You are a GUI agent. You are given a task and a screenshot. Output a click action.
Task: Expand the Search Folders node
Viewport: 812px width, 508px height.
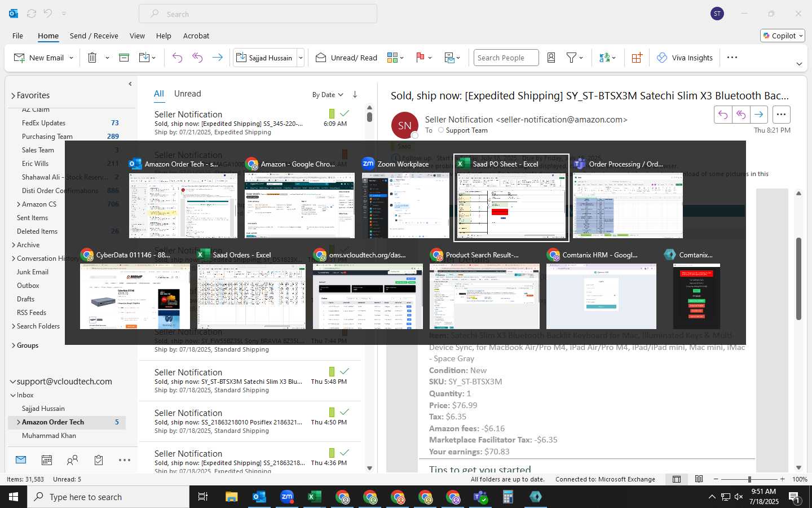coord(14,326)
